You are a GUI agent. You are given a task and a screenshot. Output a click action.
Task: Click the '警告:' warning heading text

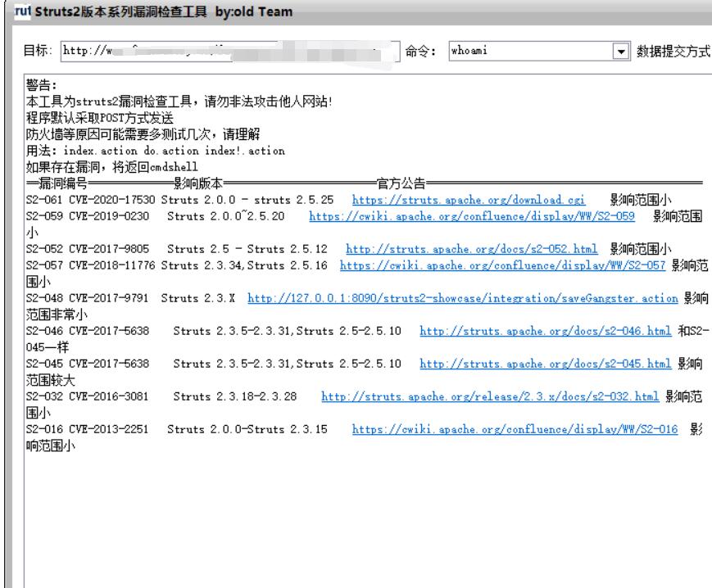[41, 85]
